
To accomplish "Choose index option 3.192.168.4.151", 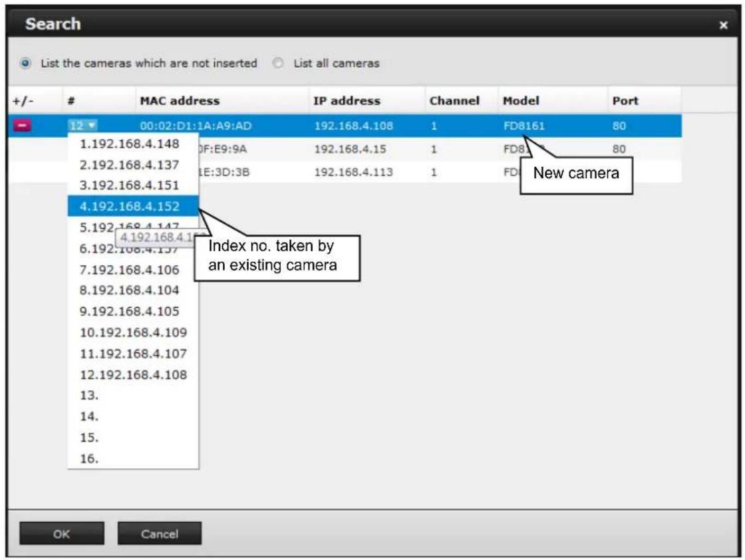I will click(133, 186).
